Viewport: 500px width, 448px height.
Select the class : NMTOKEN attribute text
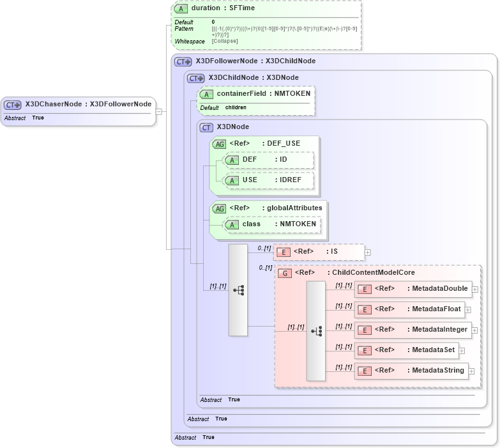click(x=279, y=224)
